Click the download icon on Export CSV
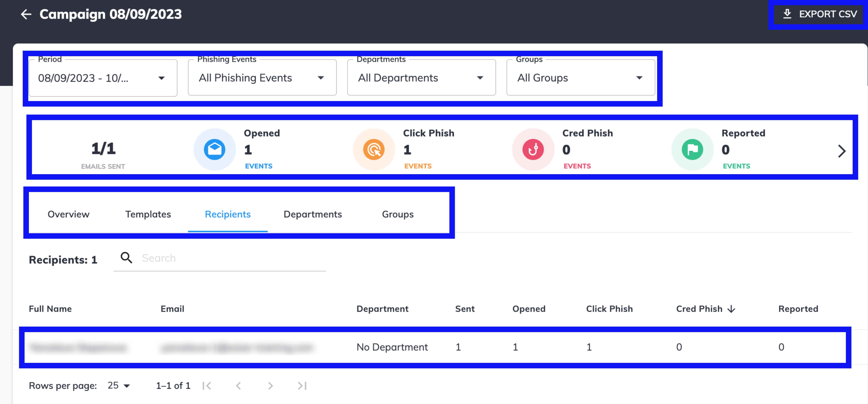 pos(787,14)
